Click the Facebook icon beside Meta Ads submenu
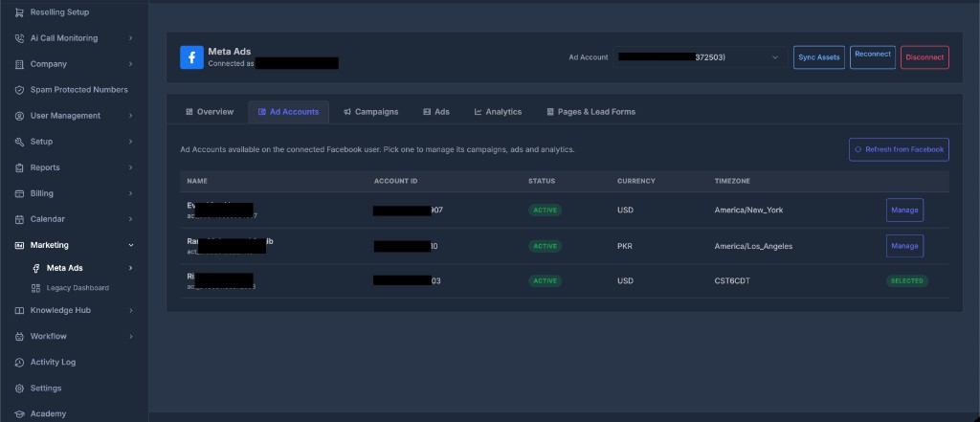The image size is (980, 422). tap(35, 268)
